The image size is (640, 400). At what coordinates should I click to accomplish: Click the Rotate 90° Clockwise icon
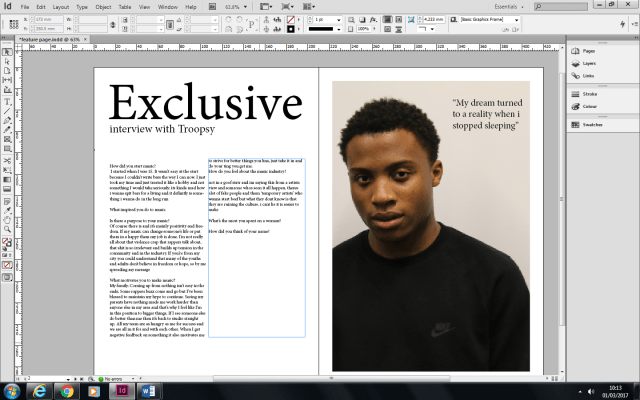pyautogui.click(x=229, y=19)
